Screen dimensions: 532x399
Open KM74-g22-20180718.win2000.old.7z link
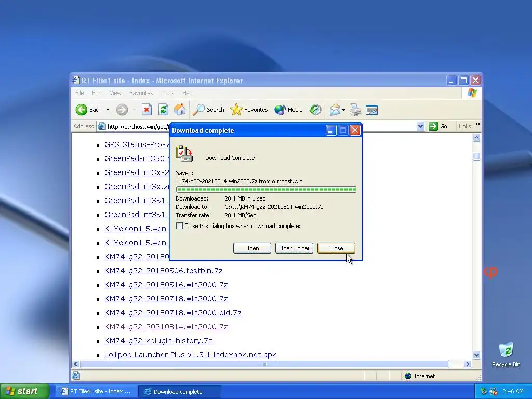172,312
